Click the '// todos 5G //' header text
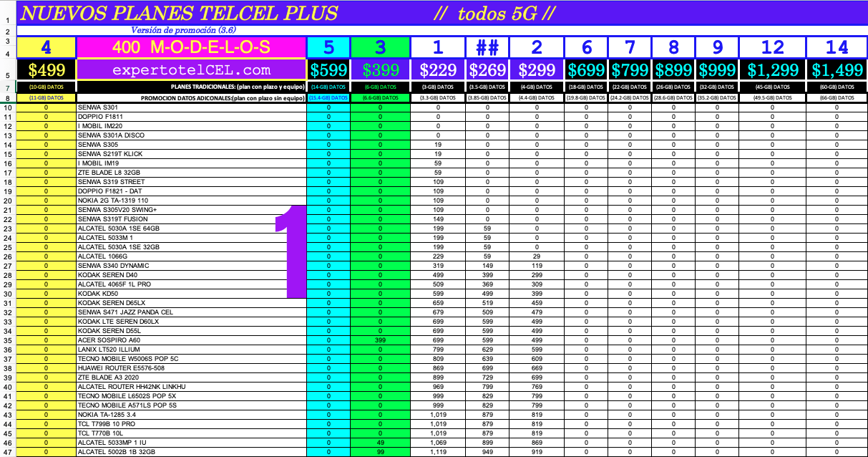Image resolution: width=868 pixels, height=457 pixels. coord(494,13)
